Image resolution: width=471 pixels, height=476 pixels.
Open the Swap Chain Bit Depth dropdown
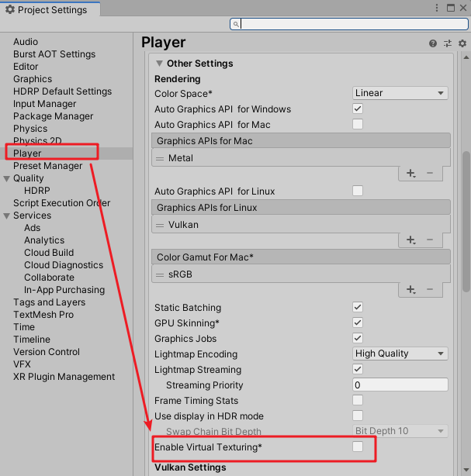pyautogui.click(x=400, y=431)
